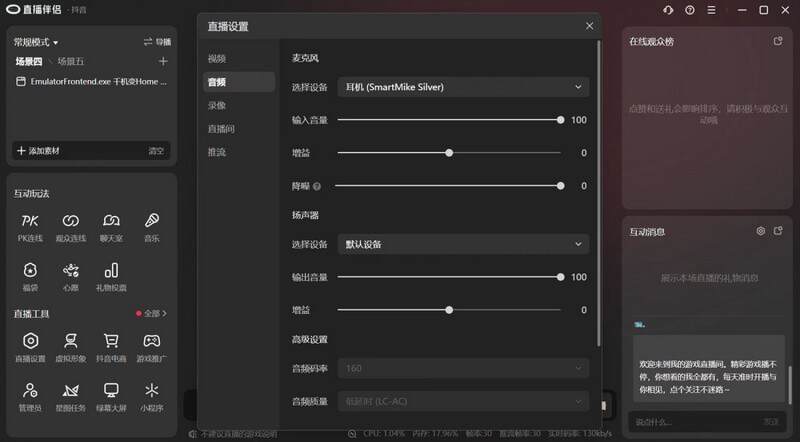Click the microphone 增益 slider handle
The width and height of the screenshot is (800, 442).
coord(449,153)
